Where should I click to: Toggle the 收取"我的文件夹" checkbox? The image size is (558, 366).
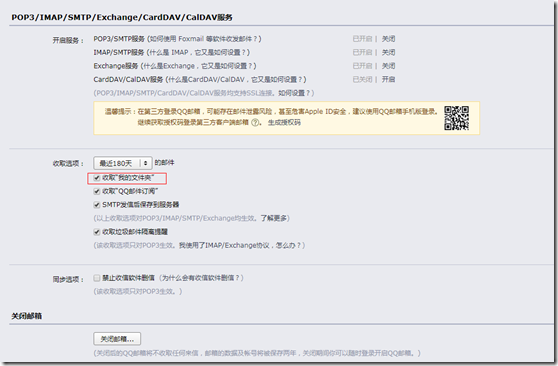(96, 178)
